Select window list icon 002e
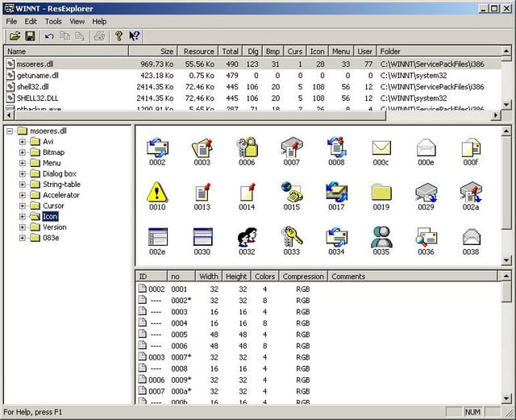Image resolution: width=516 pixels, height=420 pixels. pos(157,241)
